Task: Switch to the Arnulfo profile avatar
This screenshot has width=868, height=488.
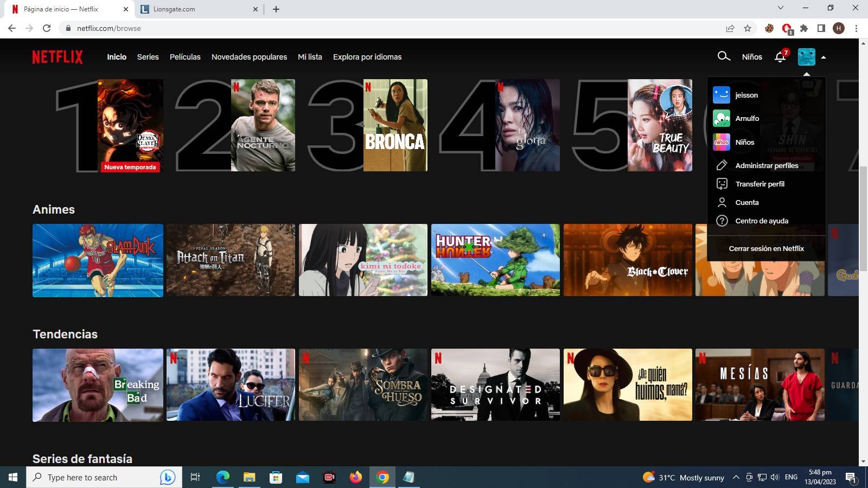Action: (x=722, y=118)
